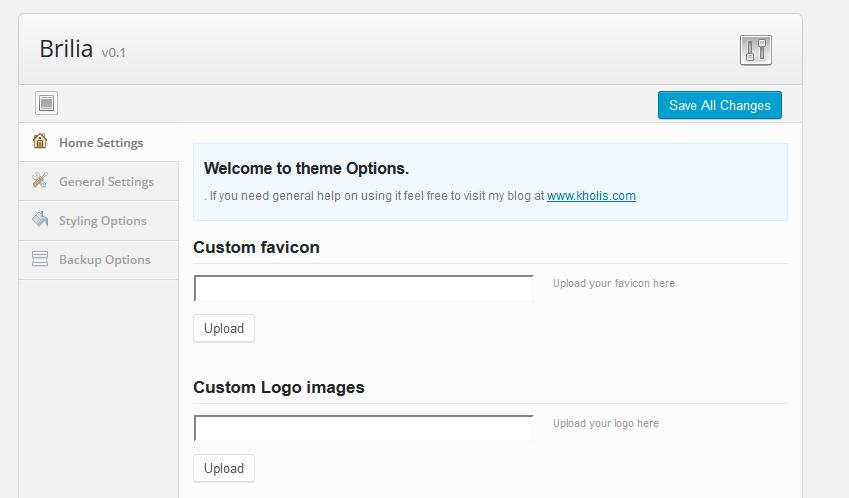The width and height of the screenshot is (849, 498).
Task: Click the paint icon beside Styling Options
Action: tap(40, 220)
